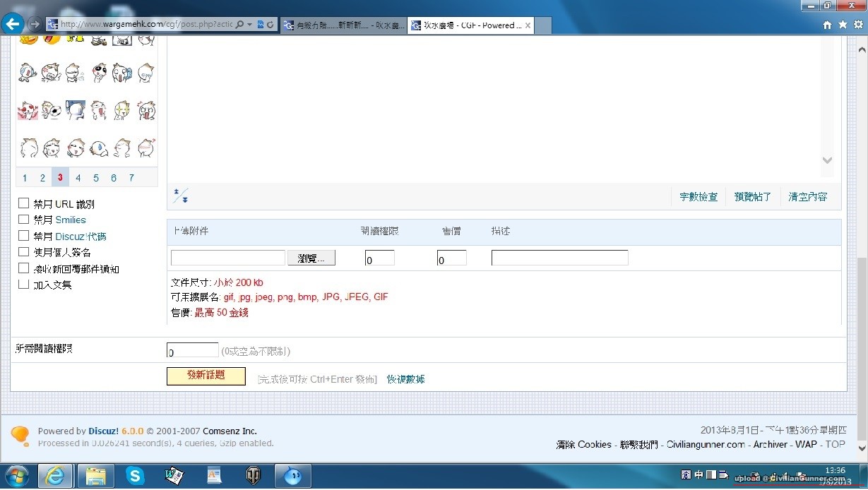Image resolution: width=868 pixels, height=490 pixels.
Task: Open the browser Home icon
Action: [x=827, y=25]
